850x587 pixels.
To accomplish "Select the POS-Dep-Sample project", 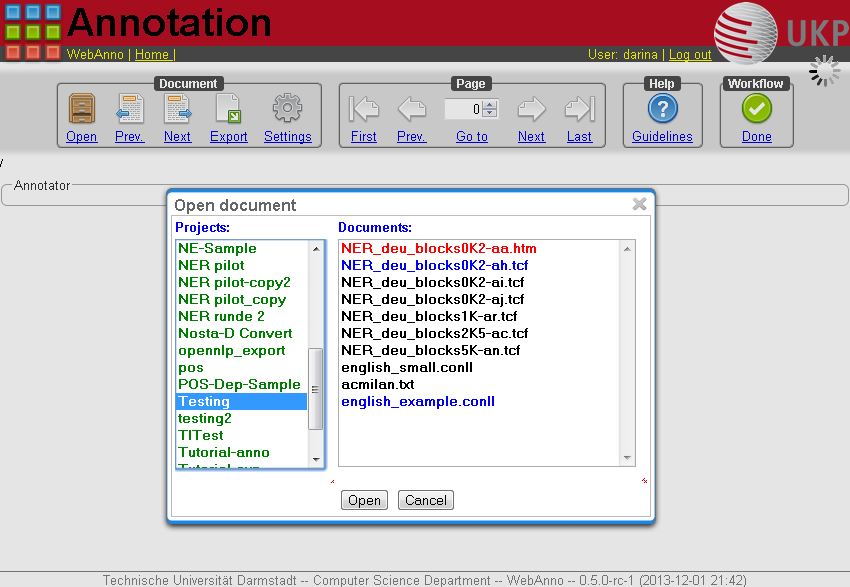I will [242, 384].
